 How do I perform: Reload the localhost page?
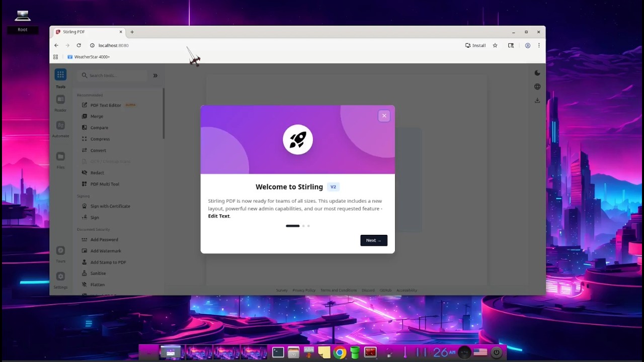[78, 45]
